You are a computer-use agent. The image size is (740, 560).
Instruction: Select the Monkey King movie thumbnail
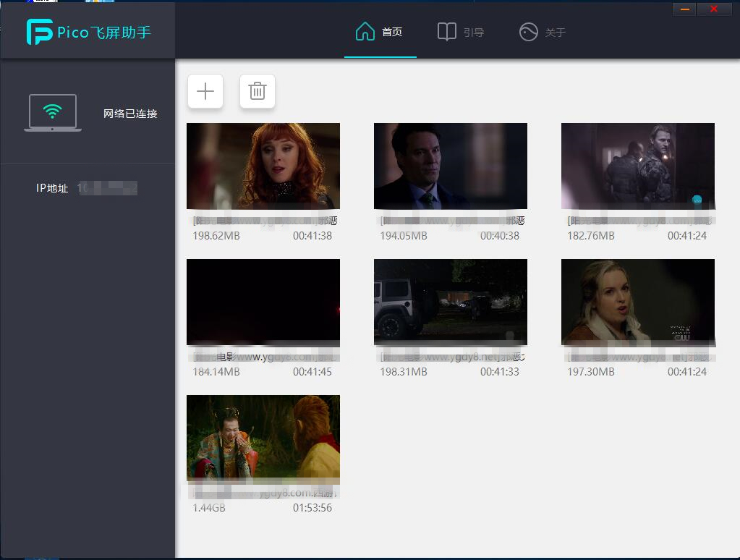point(263,438)
